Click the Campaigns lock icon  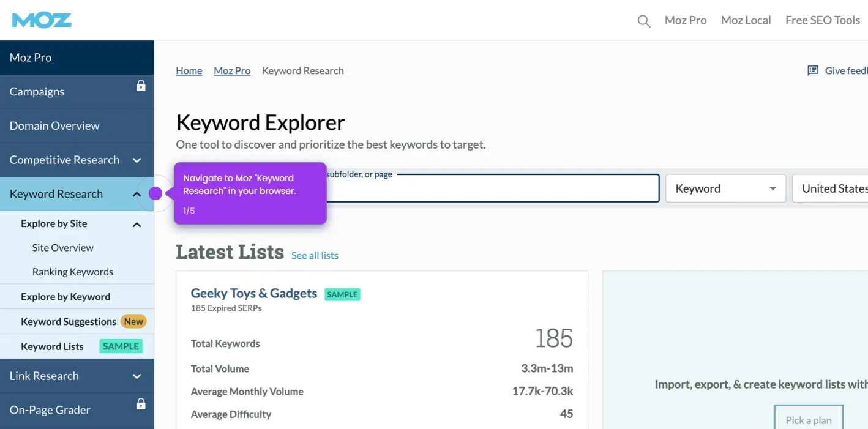pyautogui.click(x=141, y=86)
